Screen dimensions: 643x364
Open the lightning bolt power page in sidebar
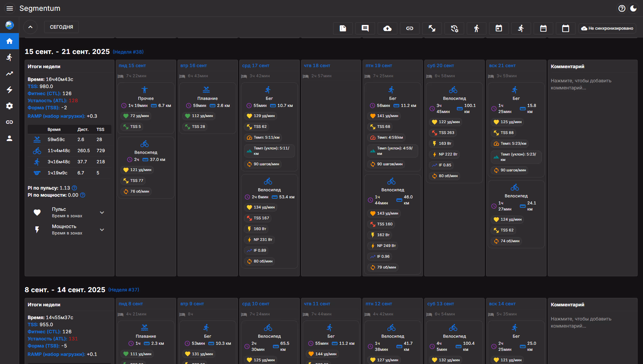click(9, 90)
